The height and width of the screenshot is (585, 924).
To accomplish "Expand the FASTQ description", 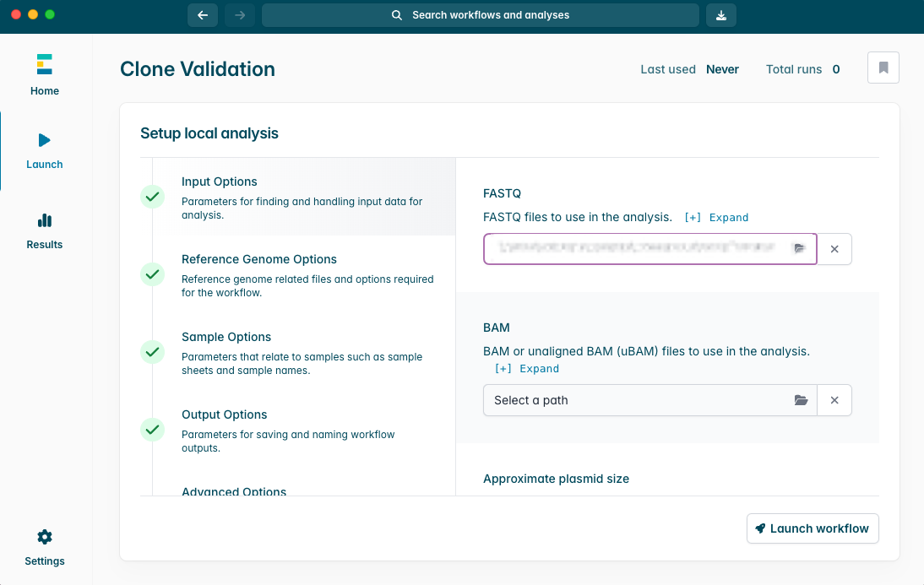I will 716,217.
